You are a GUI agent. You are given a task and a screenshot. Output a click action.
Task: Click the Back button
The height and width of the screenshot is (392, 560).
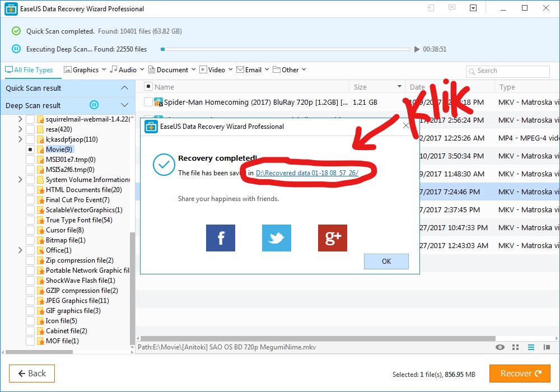pyautogui.click(x=32, y=374)
